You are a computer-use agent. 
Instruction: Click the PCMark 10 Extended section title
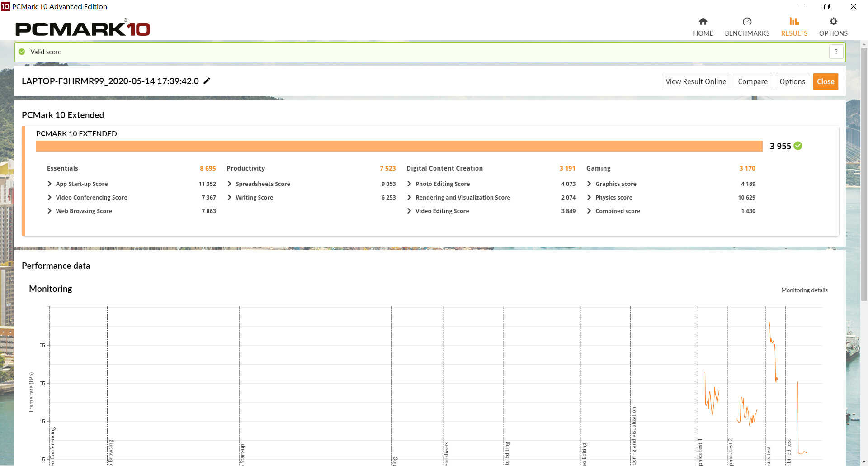[x=63, y=115]
